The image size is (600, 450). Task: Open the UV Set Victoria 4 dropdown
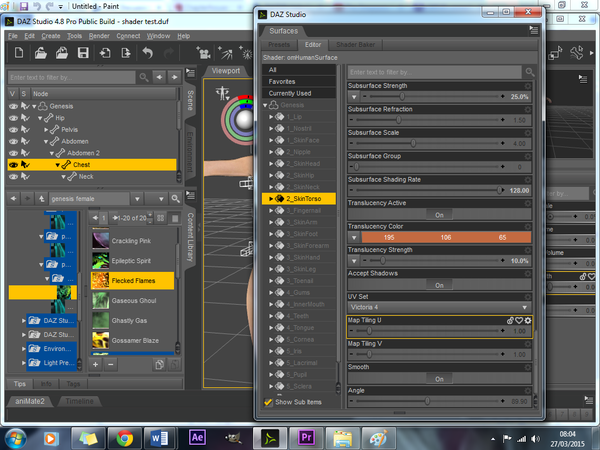439,307
